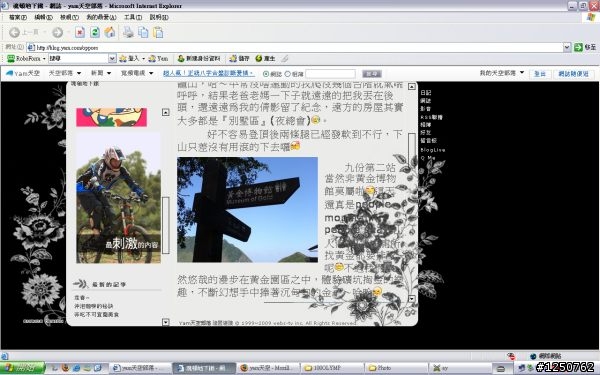The image size is (600, 375).
Task: Click the 登出 logout link
Action: 540,74
